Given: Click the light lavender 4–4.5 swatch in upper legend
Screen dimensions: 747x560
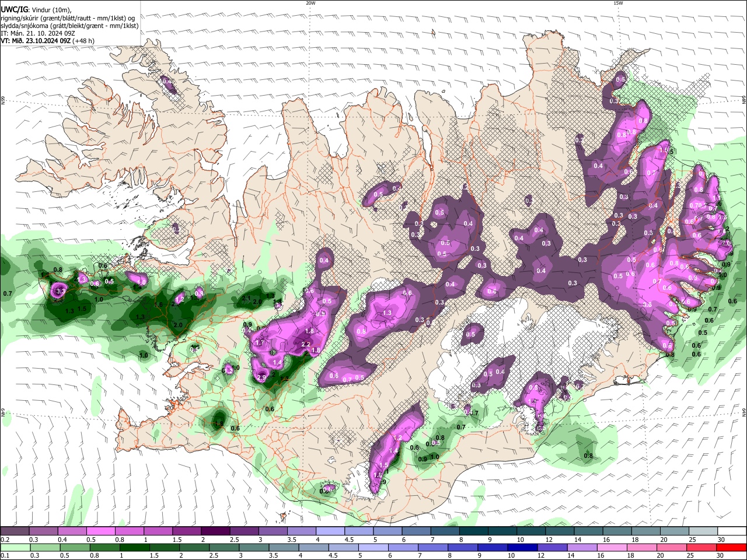Looking at the screenshot, I should pyautogui.click(x=330, y=531).
